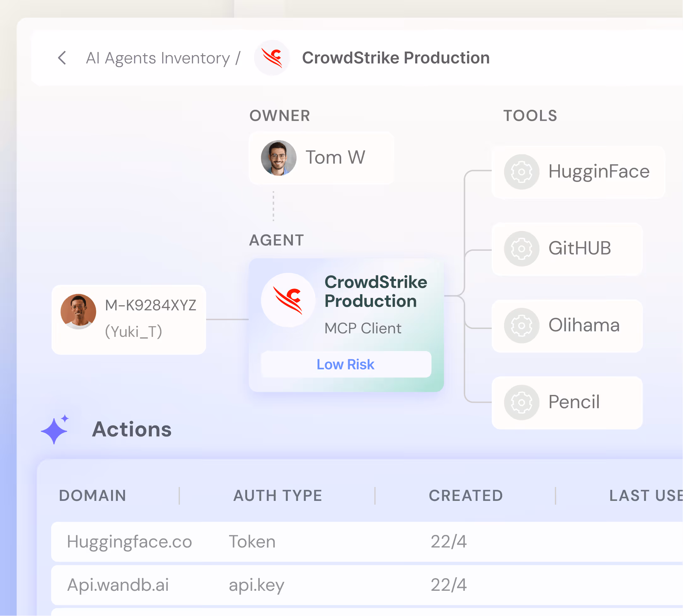Click the MCP Client label
This screenshot has height=616, width=683.
click(363, 328)
